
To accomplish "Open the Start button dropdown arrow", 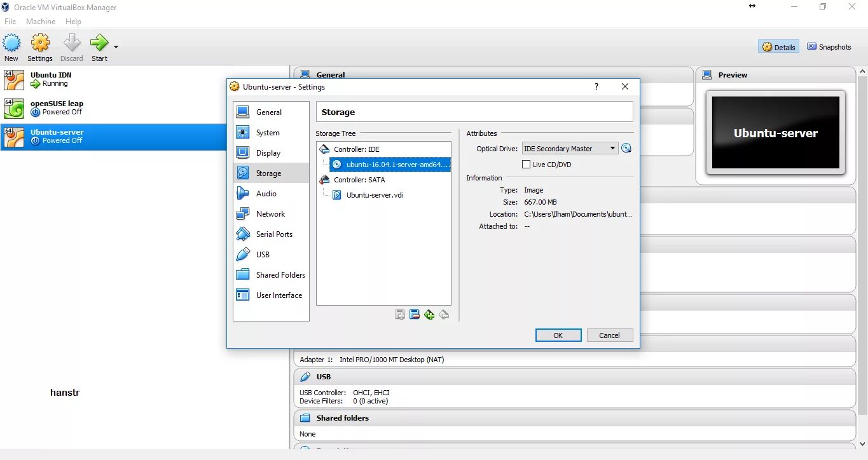I will 116,46.
